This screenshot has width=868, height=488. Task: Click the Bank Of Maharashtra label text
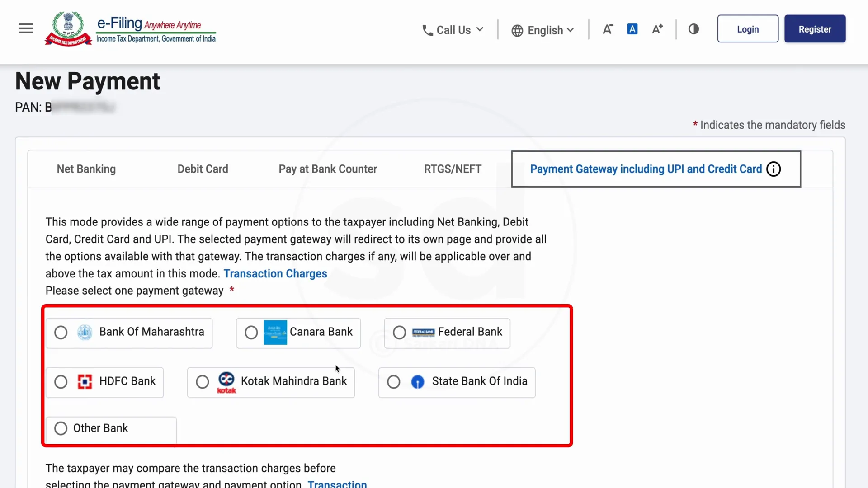[x=152, y=332]
